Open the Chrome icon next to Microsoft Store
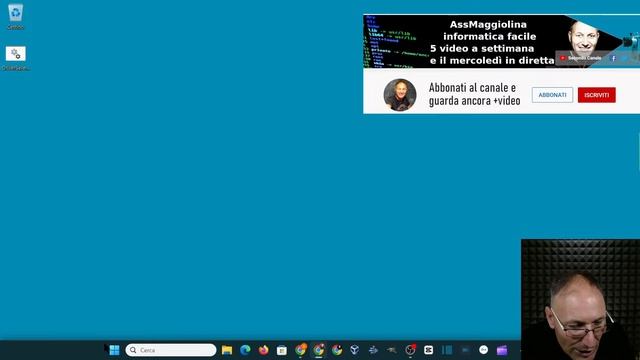The height and width of the screenshot is (360, 640). [300, 350]
